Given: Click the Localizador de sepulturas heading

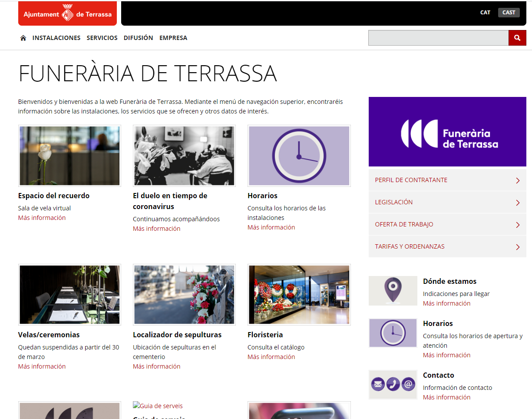Looking at the screenshot, I should pyautogui.click(x=177, y=335).
